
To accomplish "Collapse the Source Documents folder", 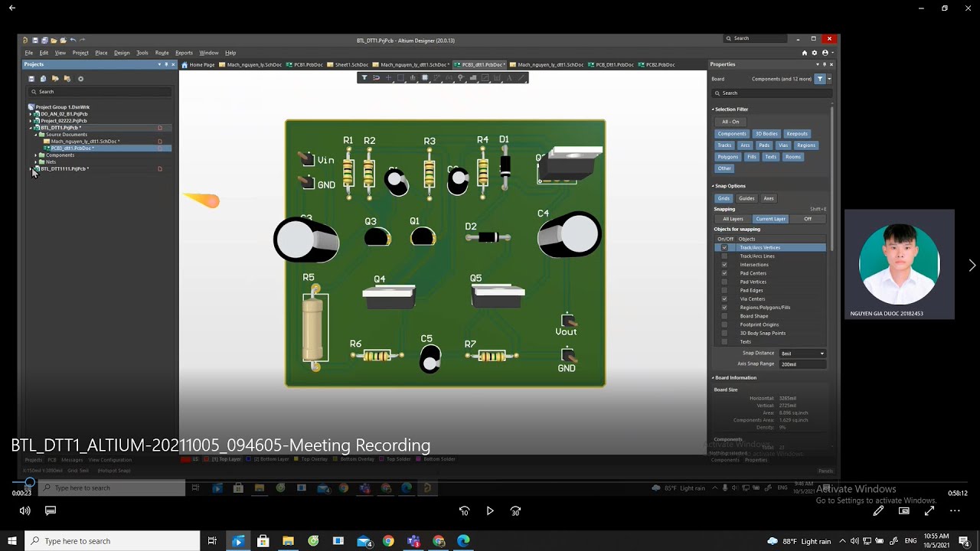I will pos(35,135).
